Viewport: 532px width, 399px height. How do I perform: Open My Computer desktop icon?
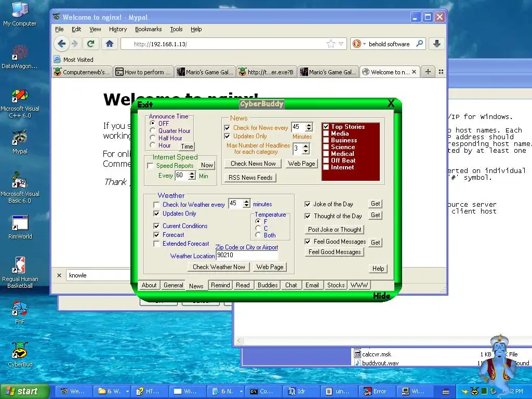coord(20,14)
